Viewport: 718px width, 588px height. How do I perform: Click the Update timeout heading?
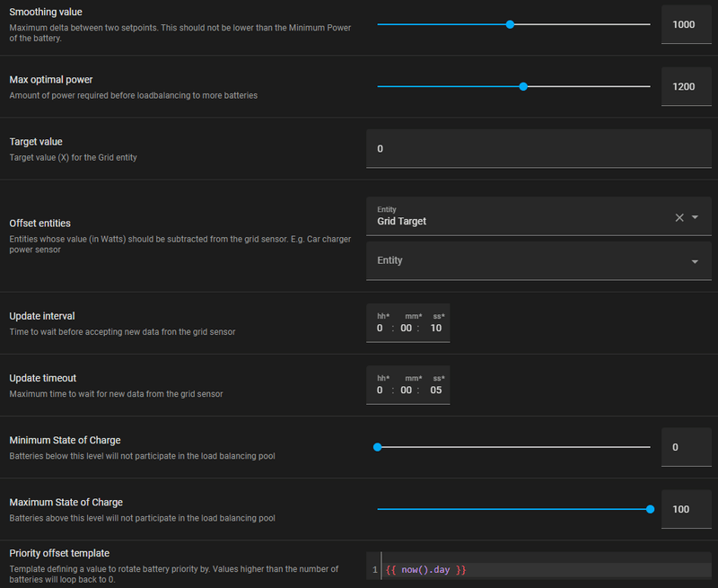pyautogui.click(x=42, y=378)
